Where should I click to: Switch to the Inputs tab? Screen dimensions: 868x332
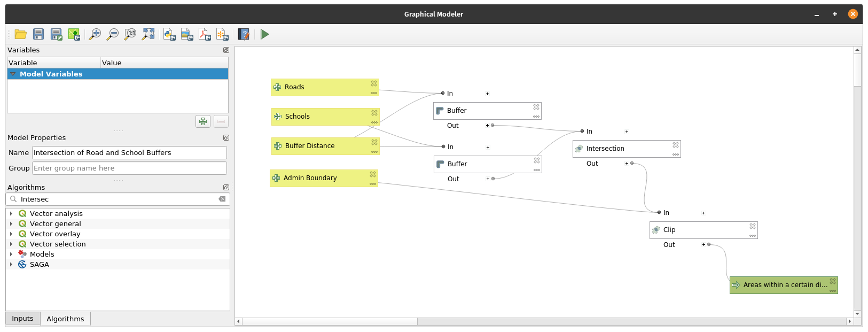click(22, 319)
